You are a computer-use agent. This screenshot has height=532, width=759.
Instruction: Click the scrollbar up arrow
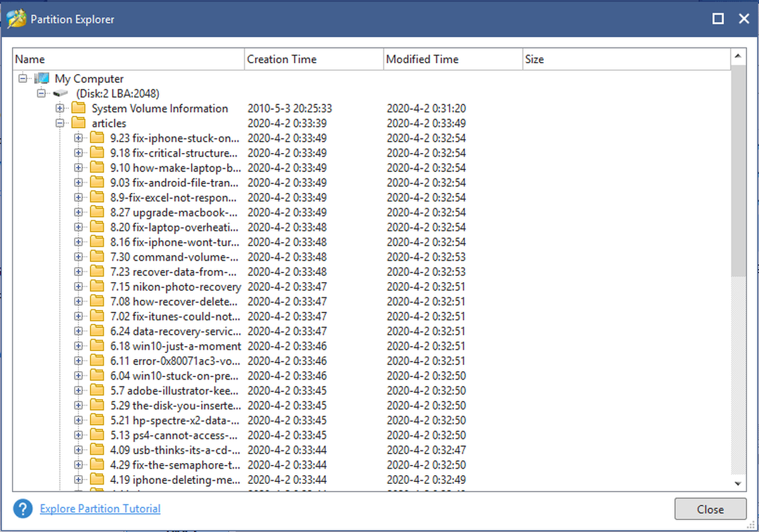click(737, 57)
